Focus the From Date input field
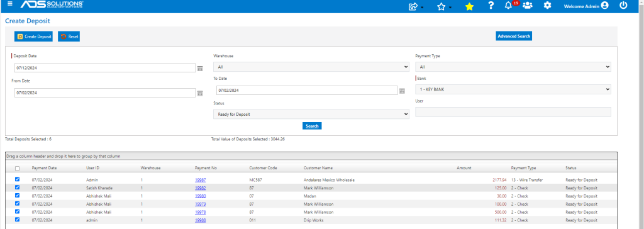The image size is (644, 229). [105, 93]
